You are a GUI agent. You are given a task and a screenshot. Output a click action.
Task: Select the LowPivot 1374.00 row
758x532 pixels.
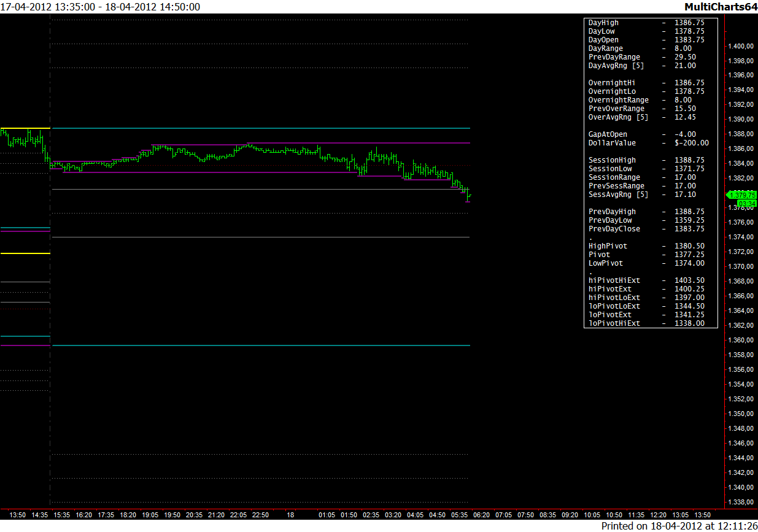[x=646, y=263]
